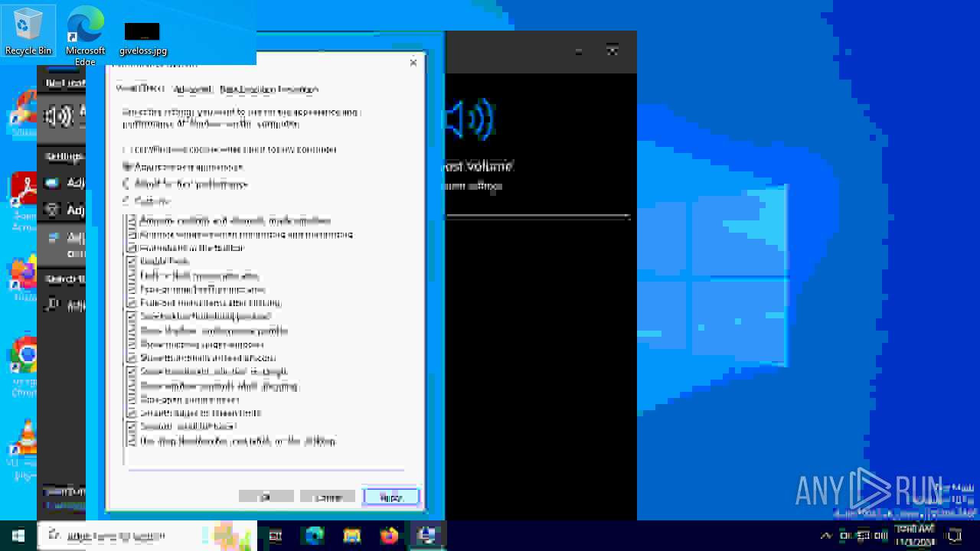The image size is (980, 551).
Task: Show hidden system tray icons
Action: point(826,536)
